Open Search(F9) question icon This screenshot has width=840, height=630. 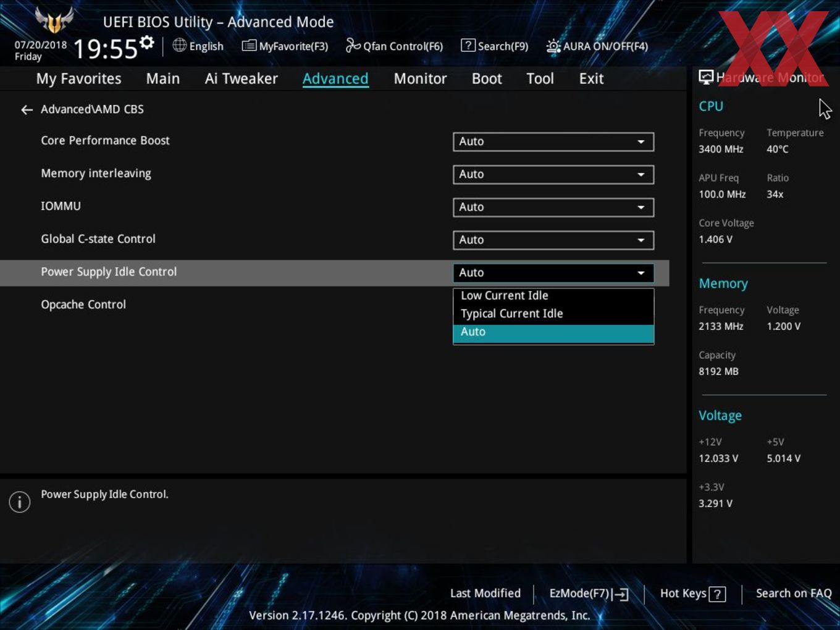468,45
